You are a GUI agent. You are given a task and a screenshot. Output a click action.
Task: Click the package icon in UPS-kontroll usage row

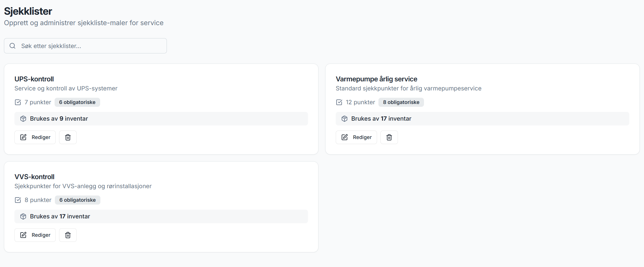(x=23, y=119)
